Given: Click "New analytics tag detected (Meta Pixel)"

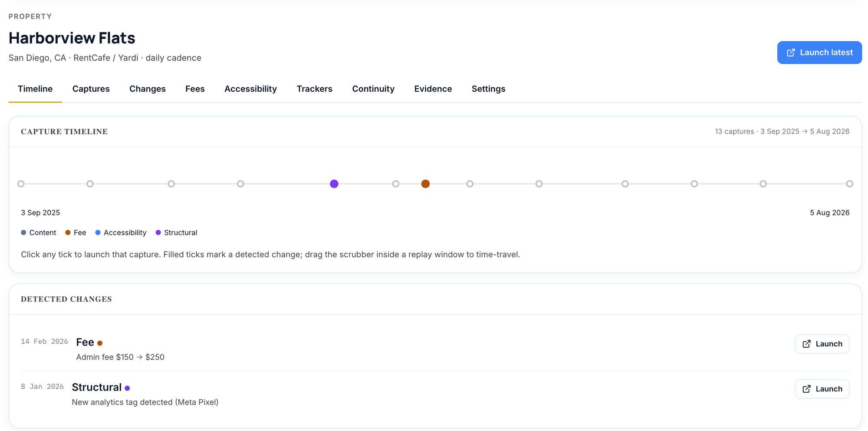Looking at the screenshot, I should (x=145, y=402).
